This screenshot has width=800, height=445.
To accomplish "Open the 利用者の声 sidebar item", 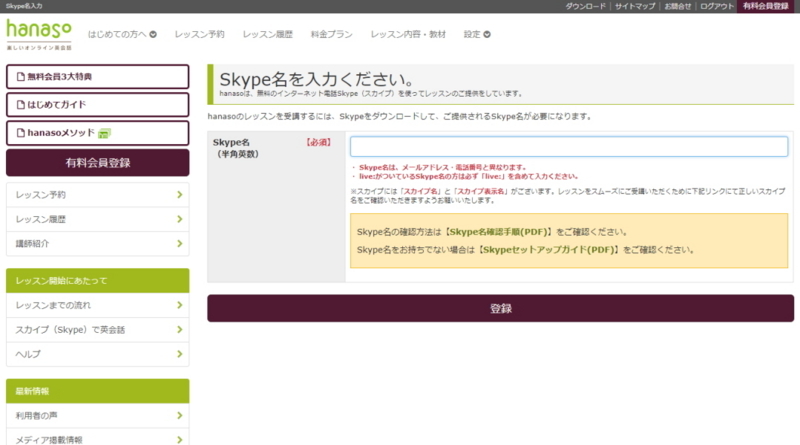I will tap(97, 415).
